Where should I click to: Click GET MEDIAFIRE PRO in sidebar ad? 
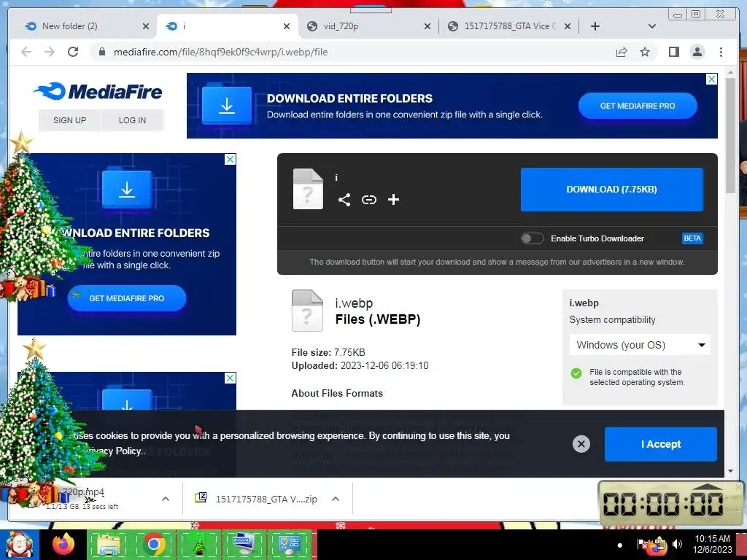pos(127,298)
